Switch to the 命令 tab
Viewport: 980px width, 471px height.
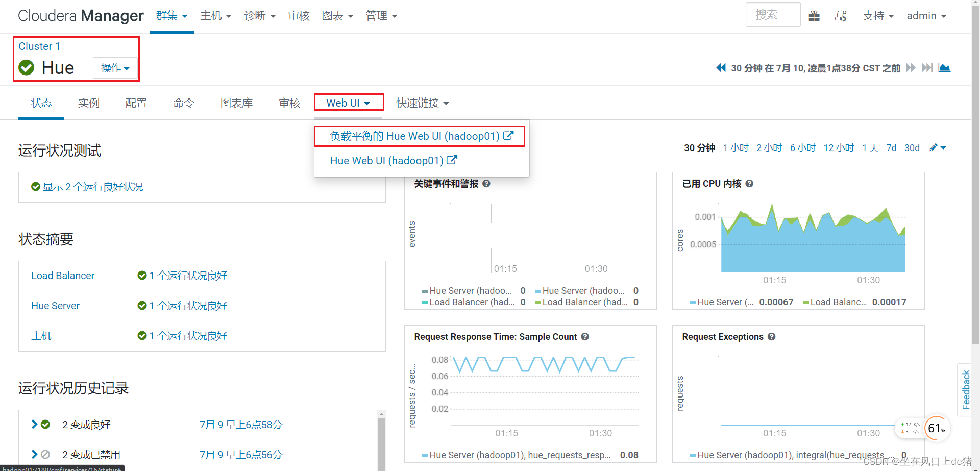[x=184, y=103]
